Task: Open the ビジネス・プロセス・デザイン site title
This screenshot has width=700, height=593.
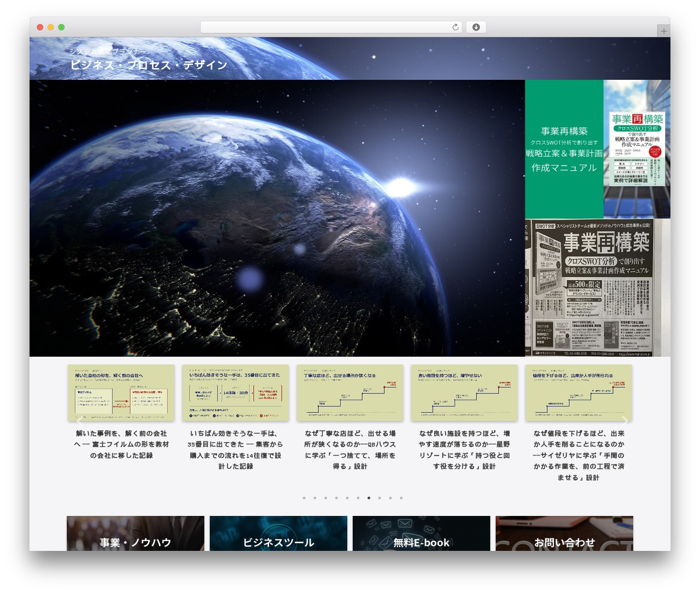Action: pyautogui.click(x=148, y=65)
